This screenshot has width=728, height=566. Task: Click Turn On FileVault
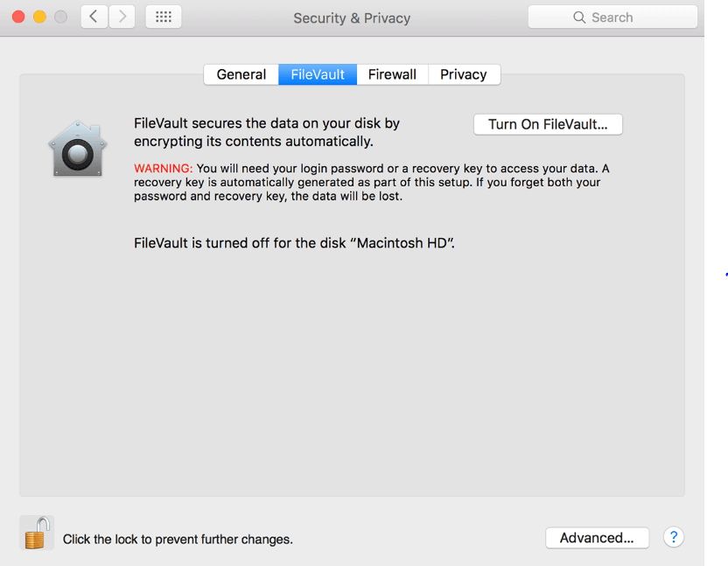548,124
